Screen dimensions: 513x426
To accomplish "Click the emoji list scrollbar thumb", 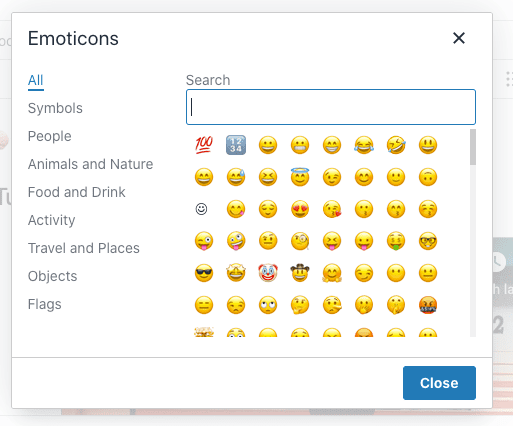I will (x=473, y=147).
